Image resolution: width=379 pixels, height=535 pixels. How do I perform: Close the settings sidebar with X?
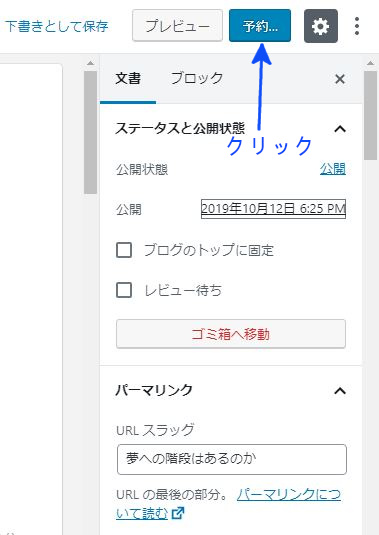click(340, 79)
